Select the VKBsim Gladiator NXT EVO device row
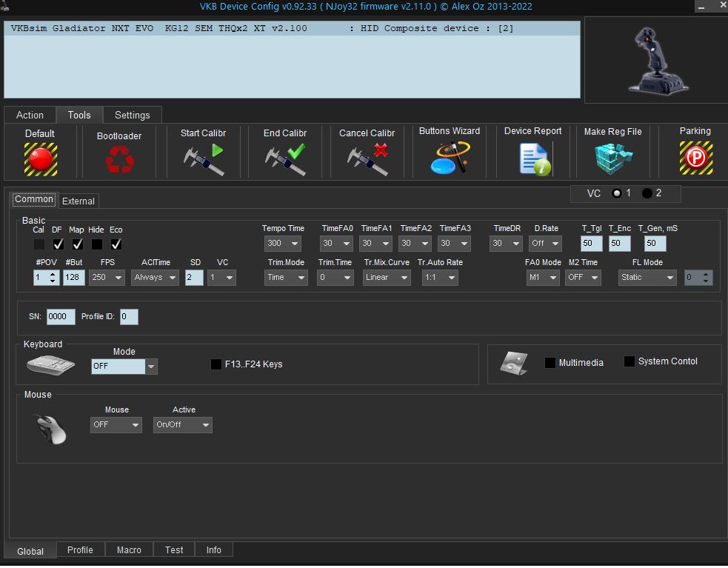The image size is (728, 568). coord(292,28)
